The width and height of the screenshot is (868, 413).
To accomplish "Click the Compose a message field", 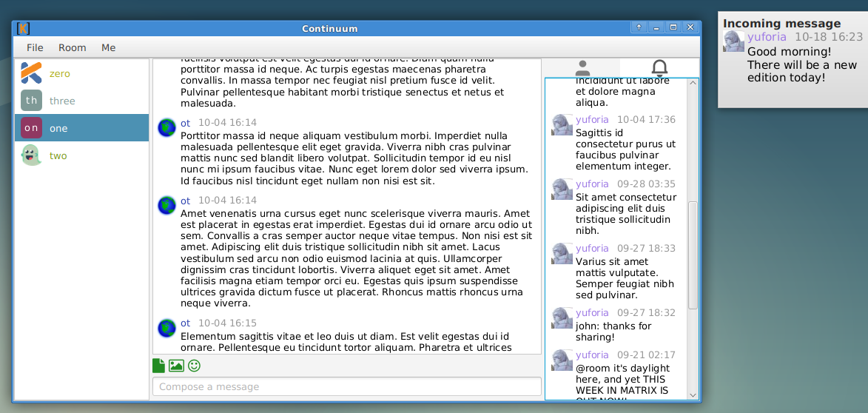I will click(346, 386).
